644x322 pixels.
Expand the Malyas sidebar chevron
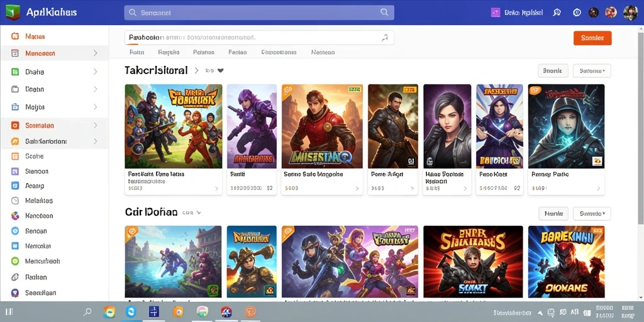tap(96, 107)
